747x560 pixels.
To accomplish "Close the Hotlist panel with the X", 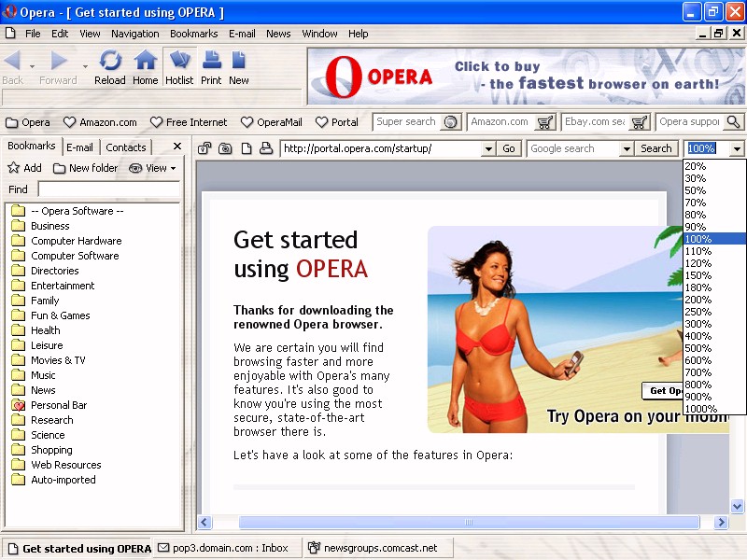I will tap(177, 147).
